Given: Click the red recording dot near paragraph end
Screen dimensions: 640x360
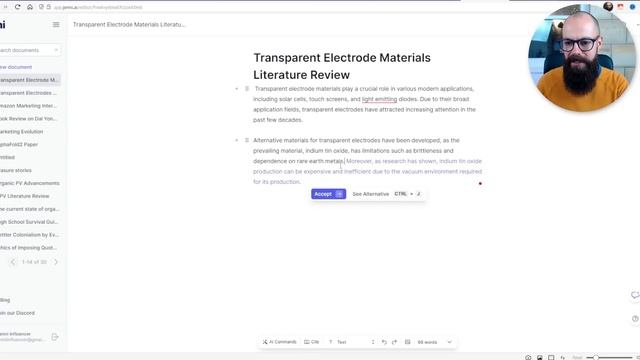Looking at the screenshot, I should 480,184.
